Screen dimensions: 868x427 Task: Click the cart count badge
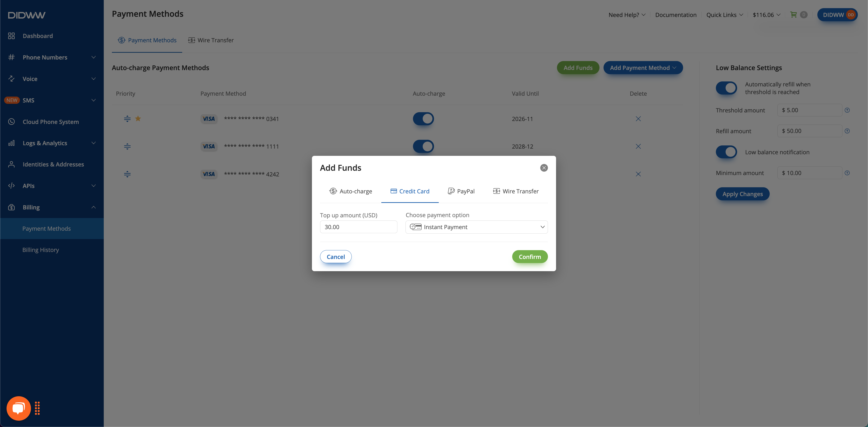tap(803, 15)
